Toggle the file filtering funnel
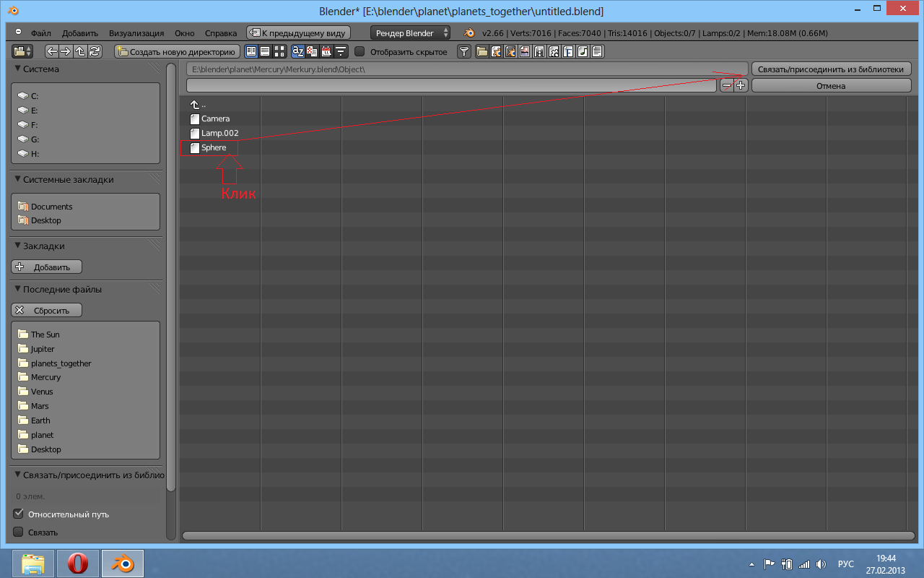924x578 pixels. pos(464,51)
